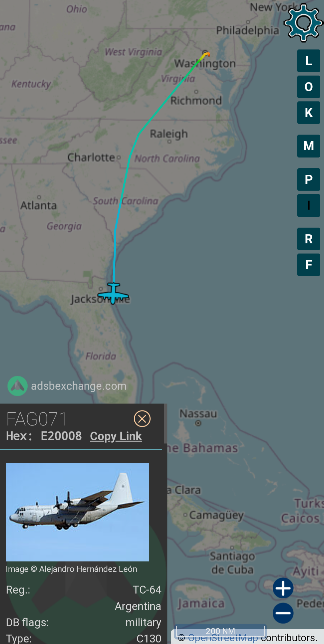Open the C-130 aircraft photo thumbnail

point(77,512)
